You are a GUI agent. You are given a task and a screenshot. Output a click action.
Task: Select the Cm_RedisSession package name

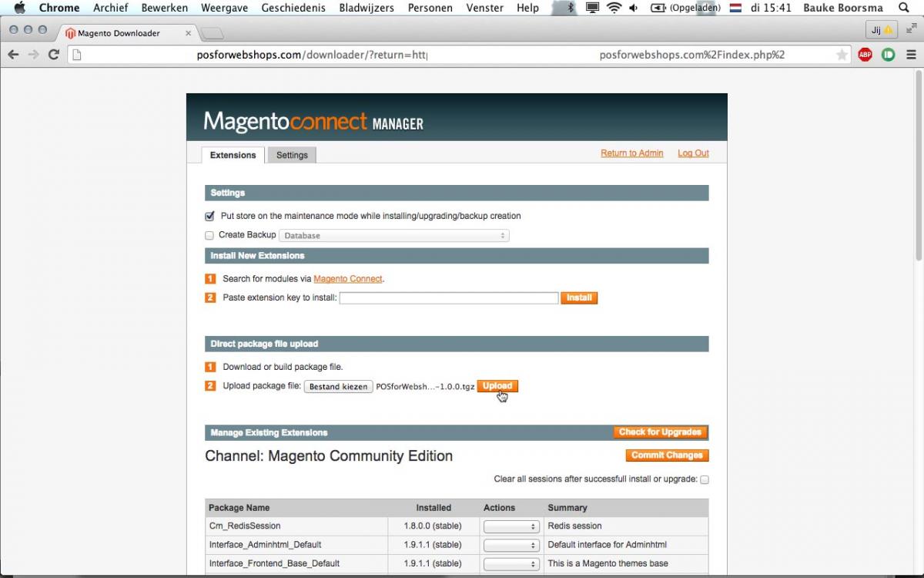[245, 526]
